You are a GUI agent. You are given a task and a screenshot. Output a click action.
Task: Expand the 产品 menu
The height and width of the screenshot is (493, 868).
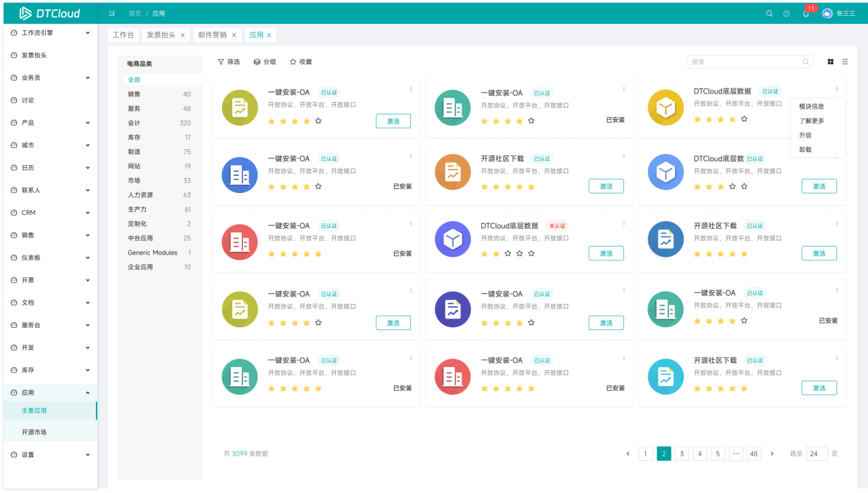pyautogui.click(x=87, y=123)
